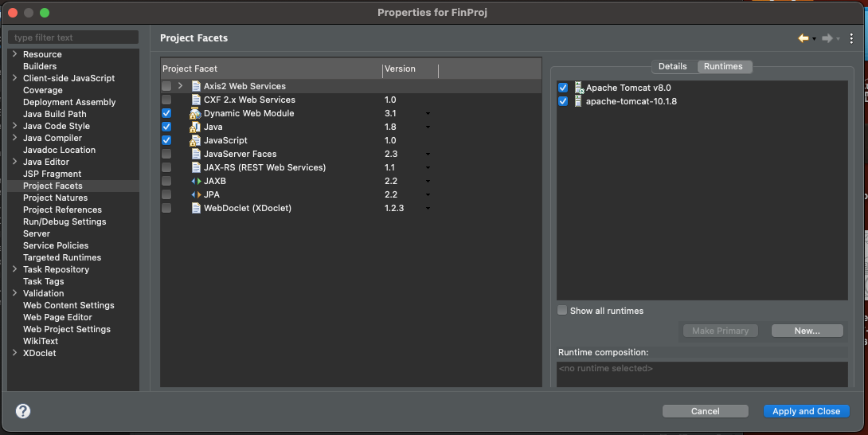Open JavaServer Faces version dropdown
Image resolution: width=868 pixels, height=435 pixels.
click(x=428, y=155)
